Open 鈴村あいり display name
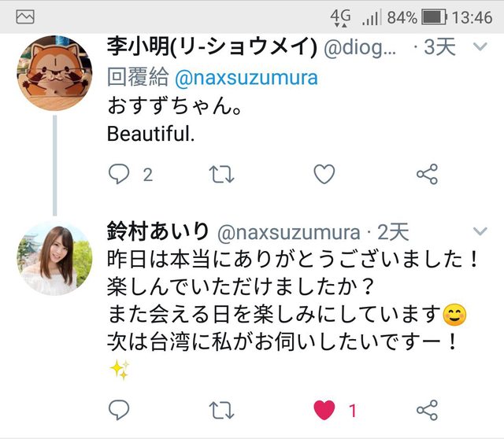504x439 pixels. coord(157,231)
